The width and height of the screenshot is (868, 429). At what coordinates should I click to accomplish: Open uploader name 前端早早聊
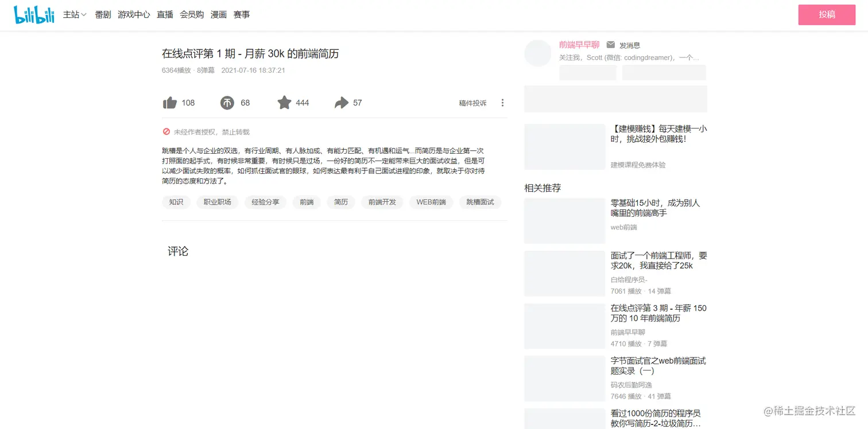point(579,45)
